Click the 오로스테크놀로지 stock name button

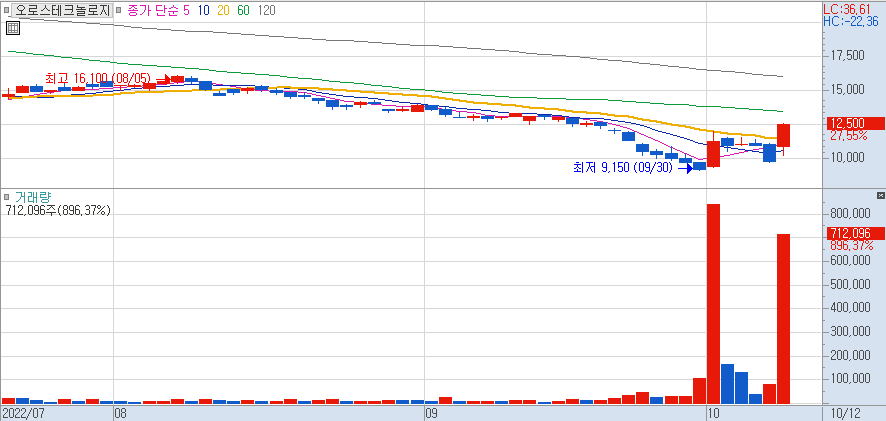tap(62, 10)
